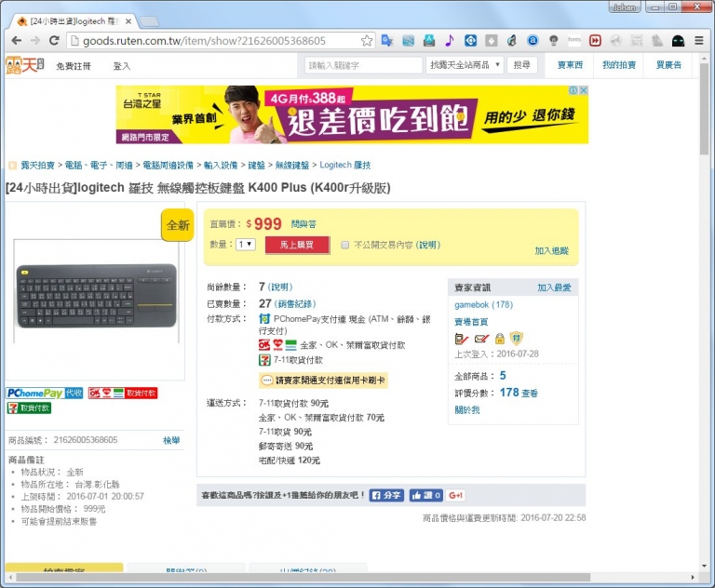Screen dimensions: 715x588
Task: Open the 關於我 seller link
Action: (467, 409)
